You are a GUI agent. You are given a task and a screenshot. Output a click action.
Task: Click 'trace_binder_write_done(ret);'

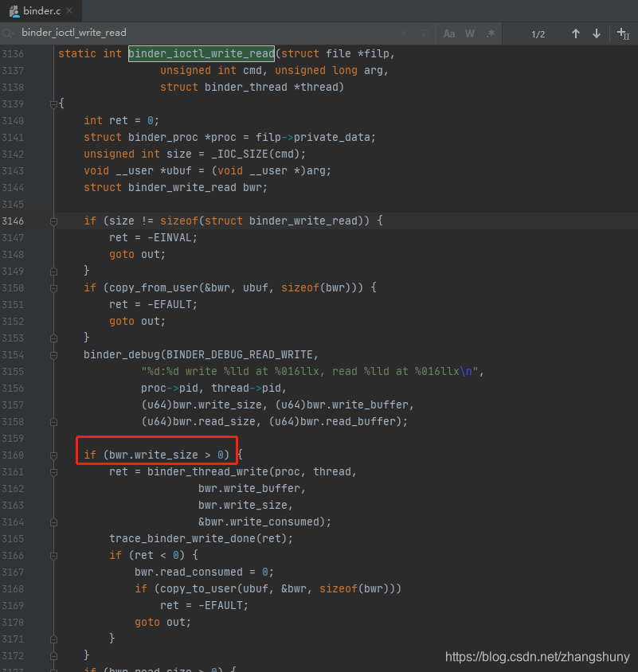[201, 538]
